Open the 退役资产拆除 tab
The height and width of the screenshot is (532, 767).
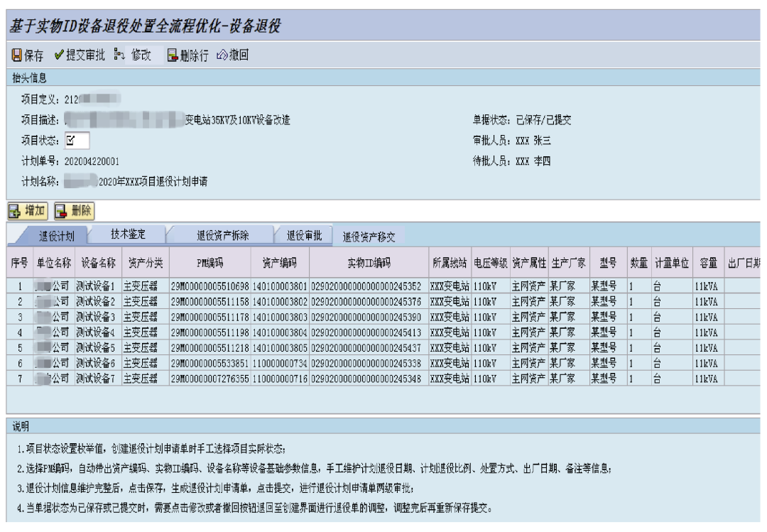[x=222, y=235]
